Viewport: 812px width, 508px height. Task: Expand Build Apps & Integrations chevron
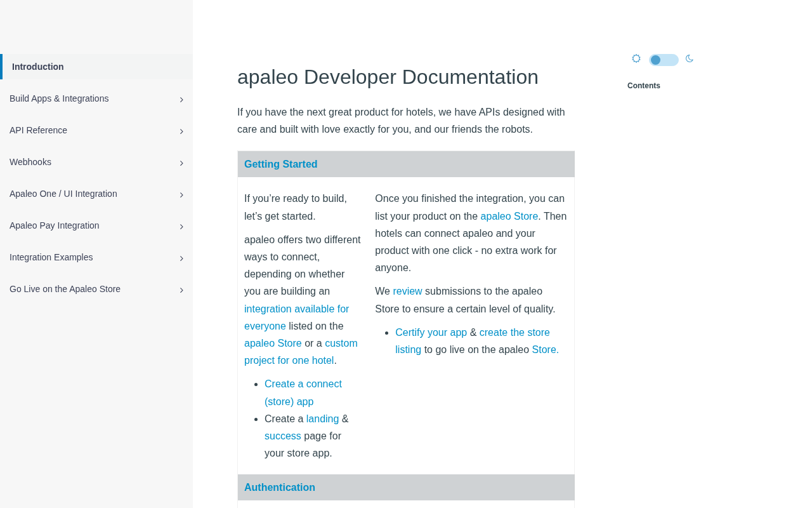pyautogui.click(x=181, y=99)
